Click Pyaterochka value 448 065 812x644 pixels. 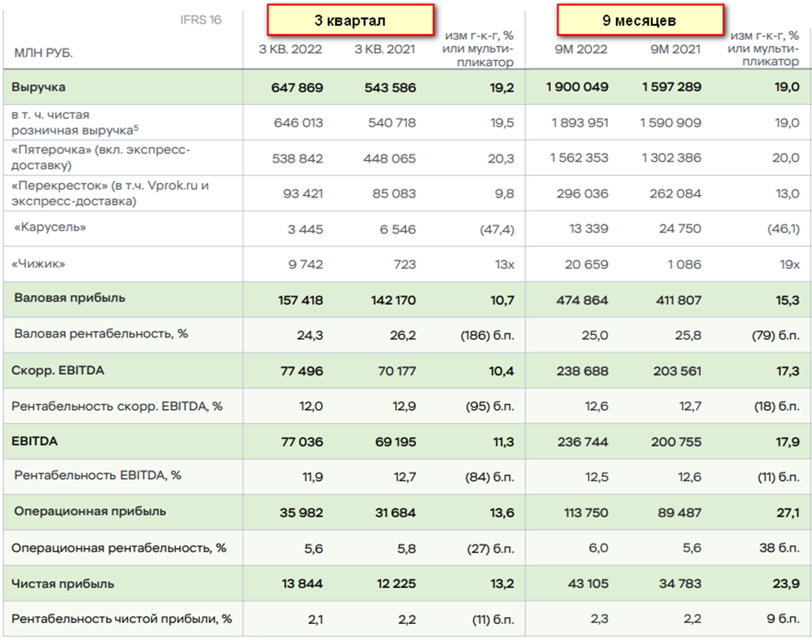click(x=389, y=159)
